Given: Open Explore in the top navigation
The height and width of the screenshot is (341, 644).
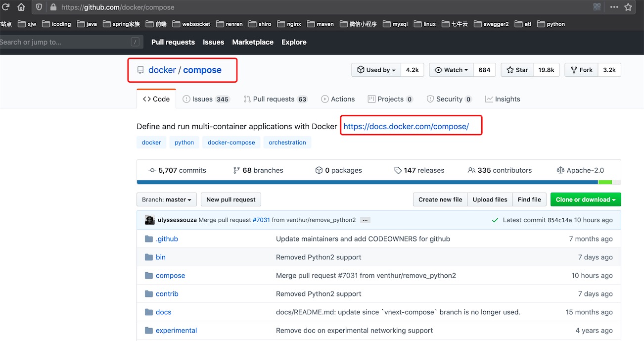Looking at the screenshot, I should pyautogui.click(x=294, y=42).
